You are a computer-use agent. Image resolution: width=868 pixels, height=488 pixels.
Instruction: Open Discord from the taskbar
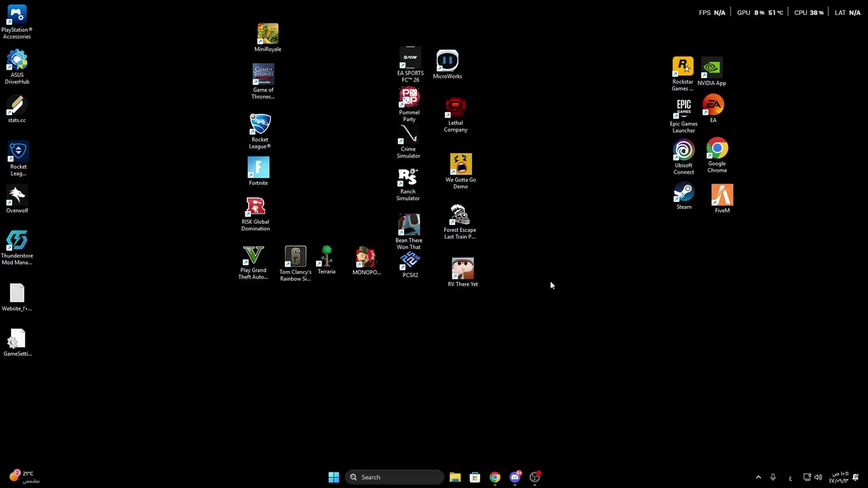pyautogui.click(x=515, y=477)
